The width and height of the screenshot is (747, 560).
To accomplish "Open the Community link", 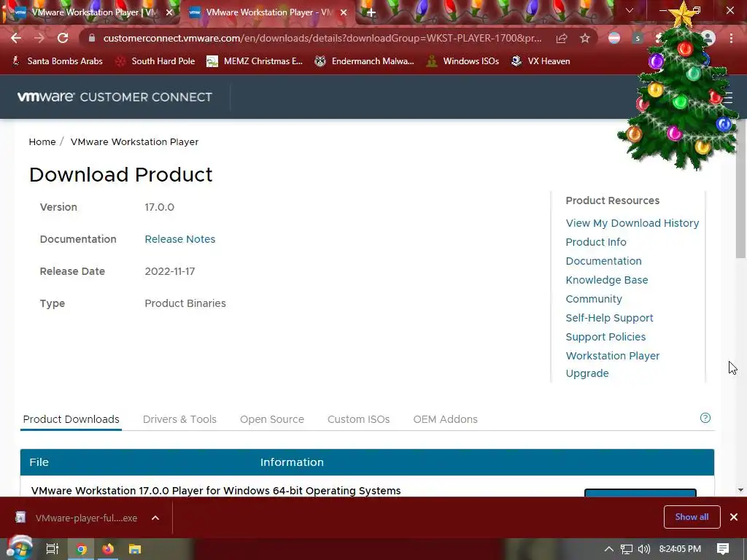I will 594,299.
